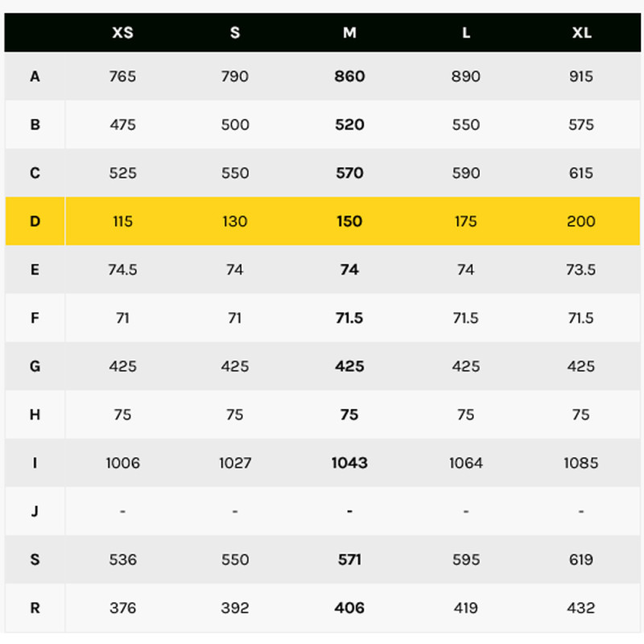Click the M size column header
This screenshot has width=644, height=644.
pos(349,33)
